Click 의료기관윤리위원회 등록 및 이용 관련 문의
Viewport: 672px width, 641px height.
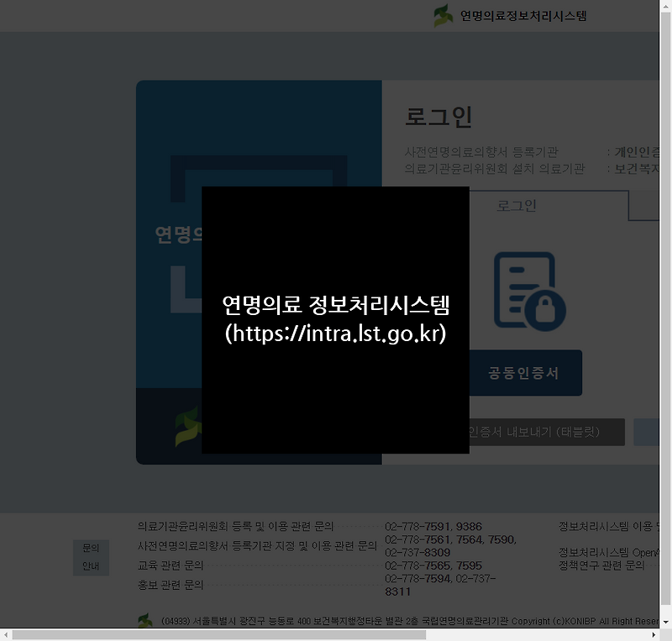click(x=235, y=526)
